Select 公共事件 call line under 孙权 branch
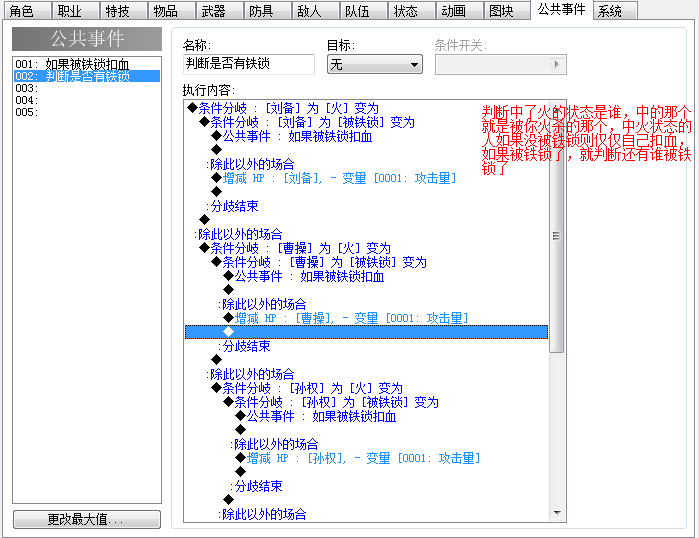 [x=366, y=416]
